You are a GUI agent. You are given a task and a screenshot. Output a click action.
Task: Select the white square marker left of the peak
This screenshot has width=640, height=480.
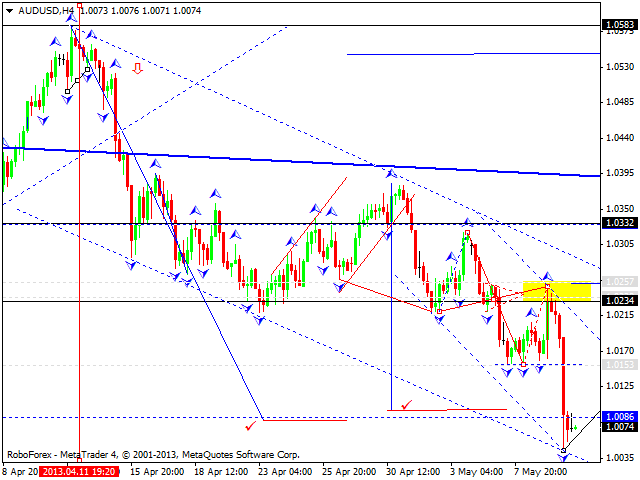[x=67, y=92]
